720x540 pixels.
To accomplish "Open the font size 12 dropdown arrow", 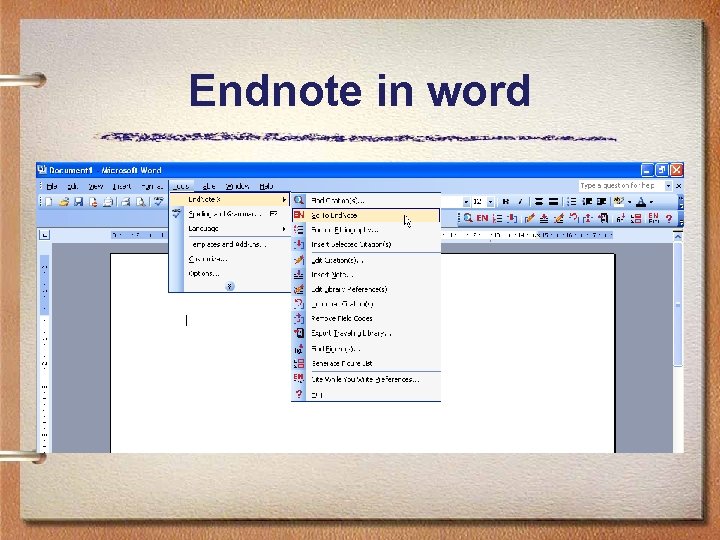I will (490, 202).
